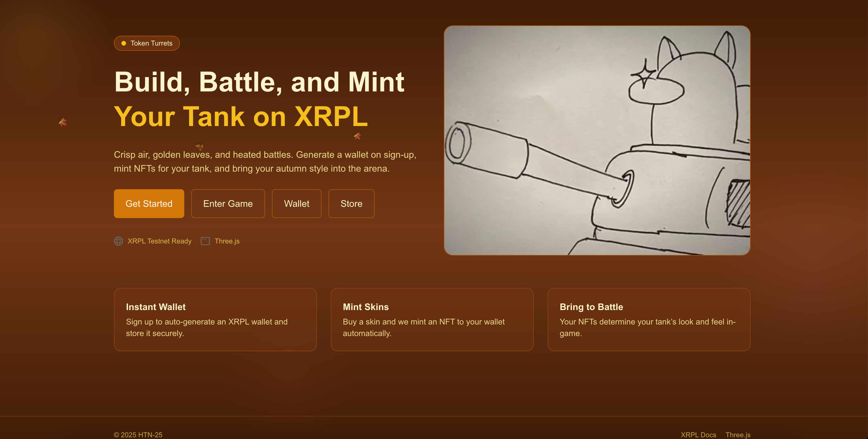This screenshot has width=868, height=439.
Task: Click the falling leaf near left edge
Action: 63,122
